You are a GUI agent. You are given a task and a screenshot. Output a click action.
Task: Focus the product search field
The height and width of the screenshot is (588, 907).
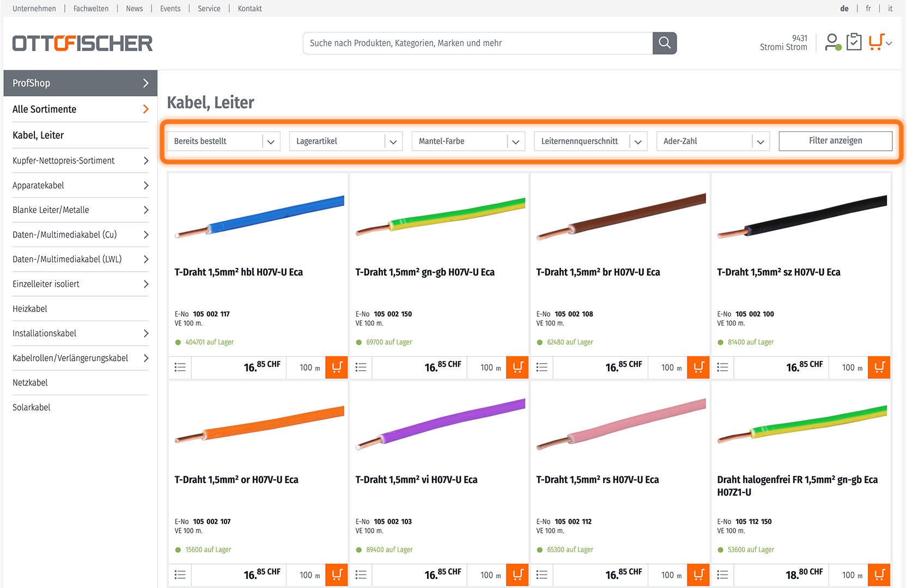[x=477, y=43]
